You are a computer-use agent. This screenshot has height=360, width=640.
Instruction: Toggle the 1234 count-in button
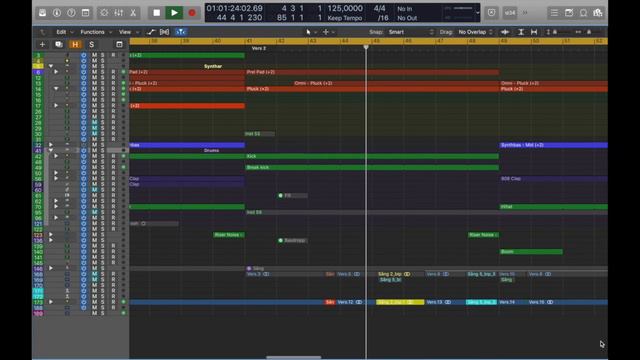click(x=510, y=13)
